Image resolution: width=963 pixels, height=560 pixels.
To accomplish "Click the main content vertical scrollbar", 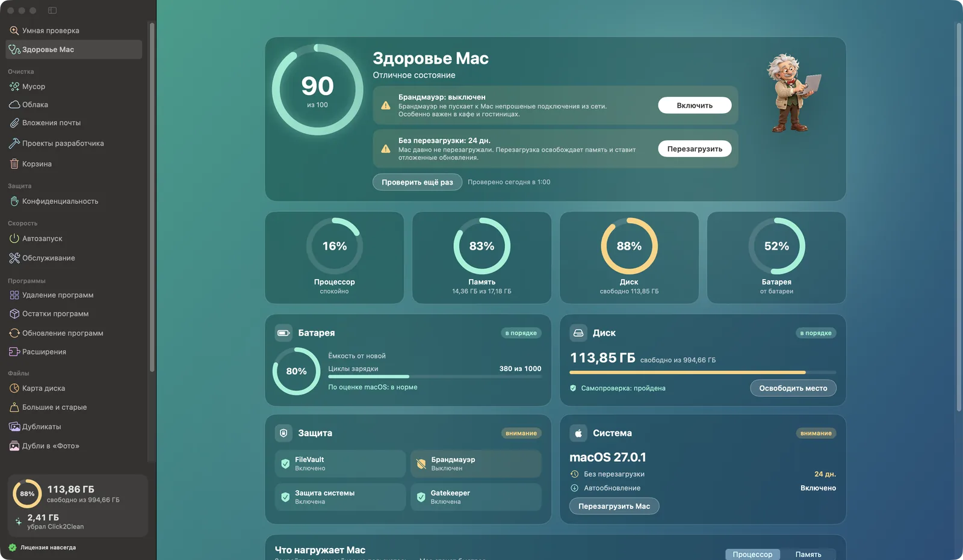I will coord(959,217).
